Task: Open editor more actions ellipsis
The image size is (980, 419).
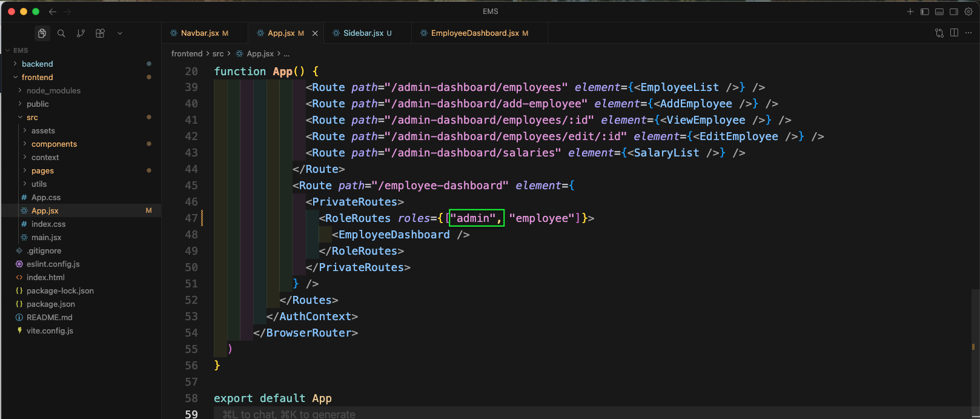Action: click(968, 33)
